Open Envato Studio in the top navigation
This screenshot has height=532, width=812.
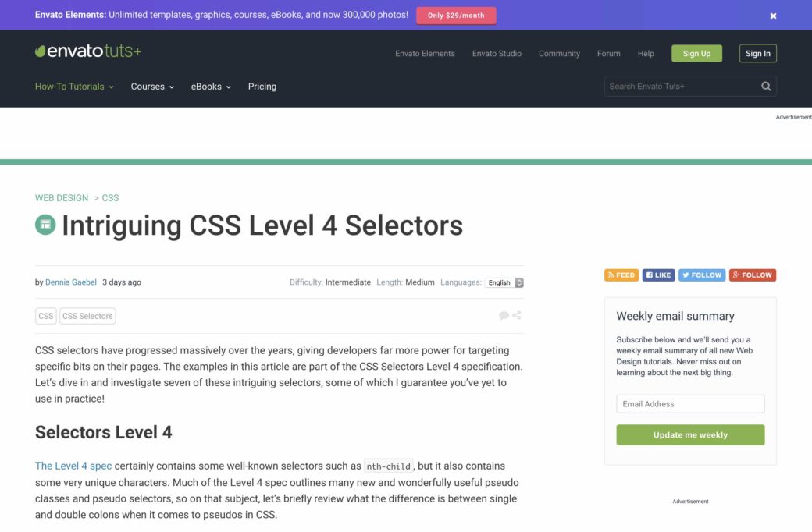click(497, 54)
